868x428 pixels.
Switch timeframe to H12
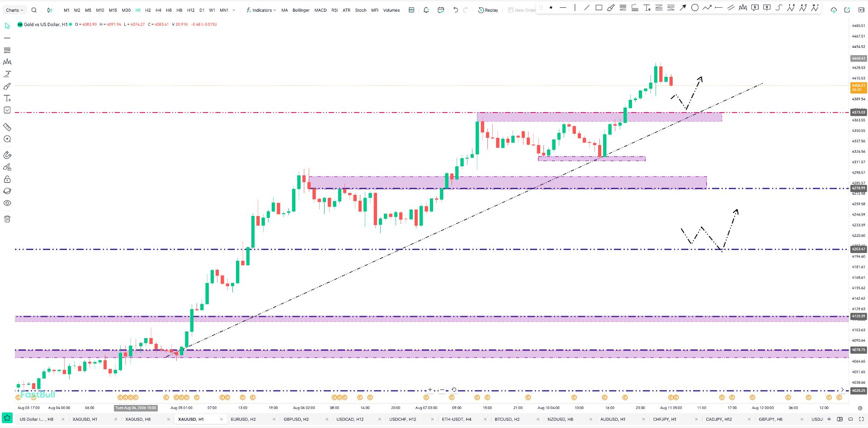click(x=191, y=10)
